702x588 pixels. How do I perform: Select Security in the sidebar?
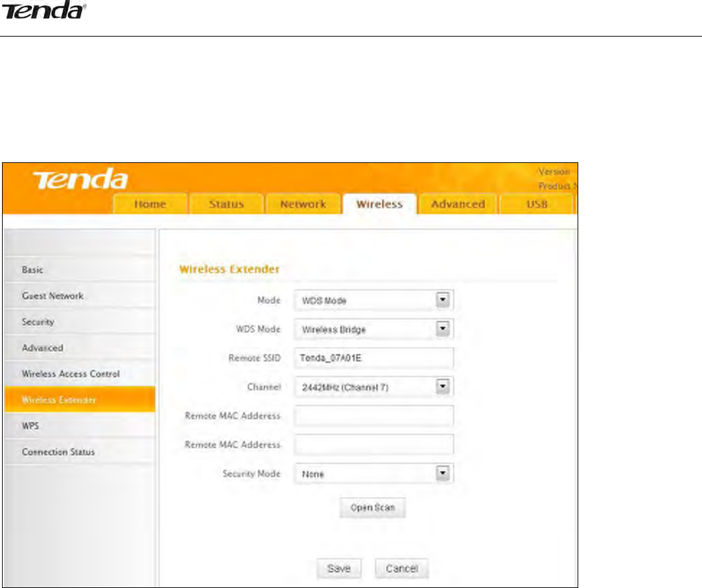(x=80, y=322)
